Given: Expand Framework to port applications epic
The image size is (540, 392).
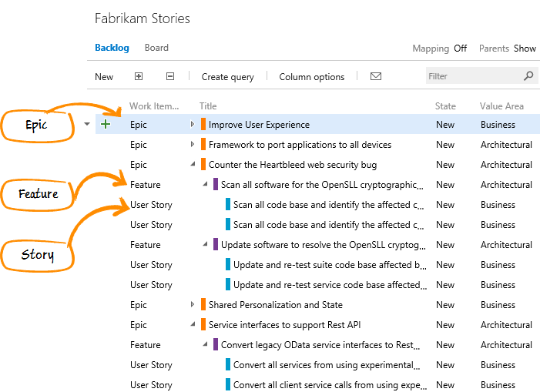Looking at the screenshot, I should tap(193, 144).
